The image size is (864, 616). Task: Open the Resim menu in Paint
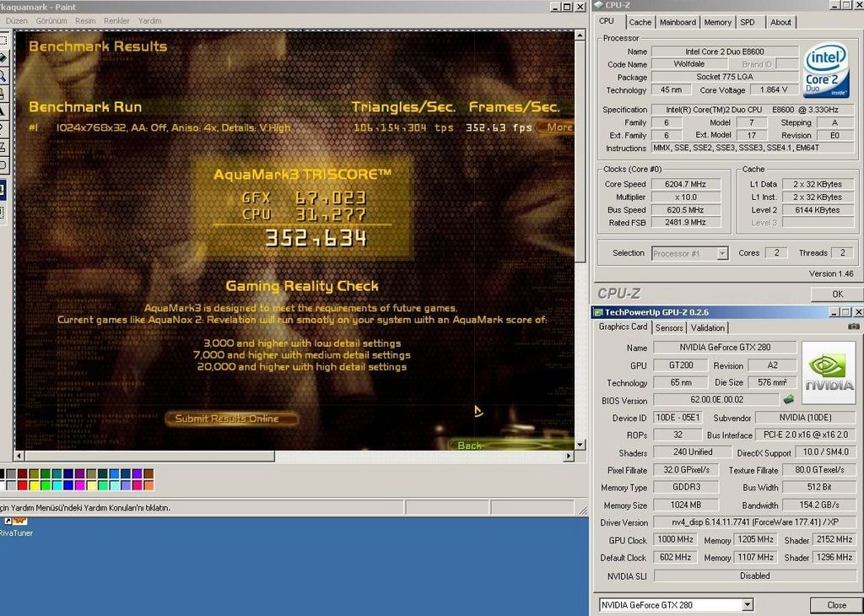click(85, 21)
